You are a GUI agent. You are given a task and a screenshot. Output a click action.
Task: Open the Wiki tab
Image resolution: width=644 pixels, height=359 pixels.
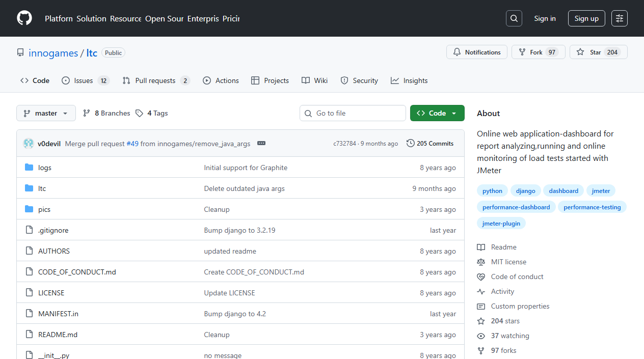click(314, 80)
